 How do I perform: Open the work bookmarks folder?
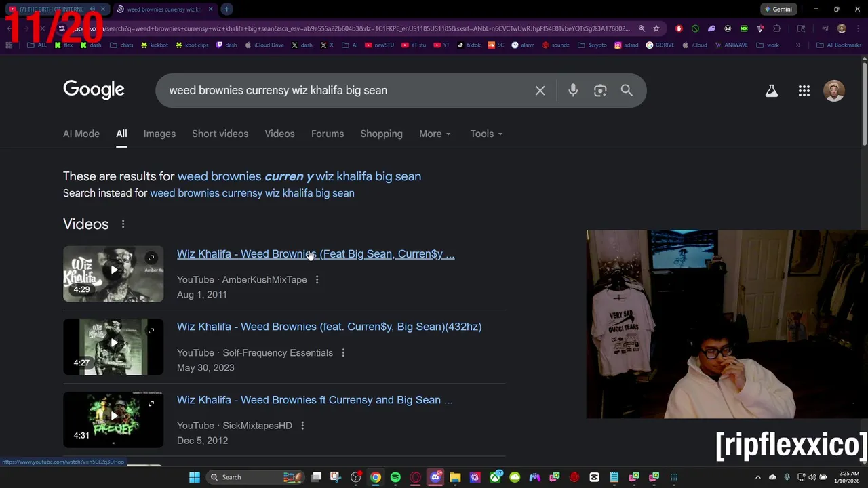[x=768, y=45]
